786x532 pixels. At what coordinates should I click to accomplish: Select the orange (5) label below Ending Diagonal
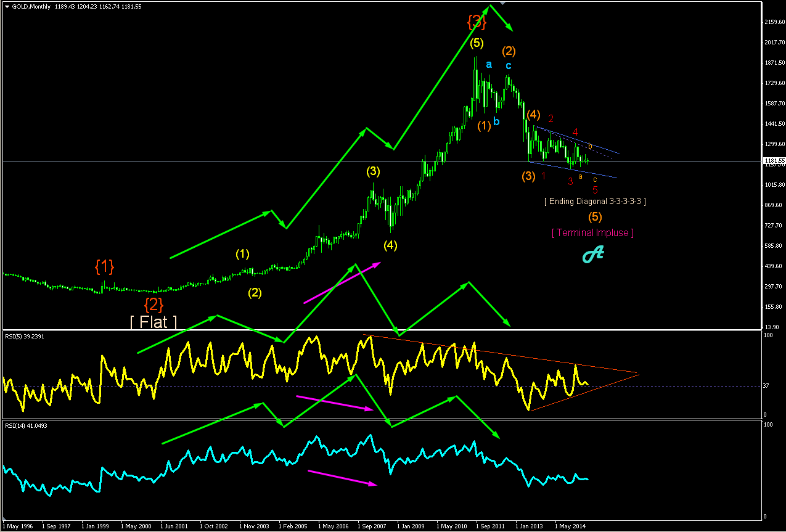pos(595,217)
